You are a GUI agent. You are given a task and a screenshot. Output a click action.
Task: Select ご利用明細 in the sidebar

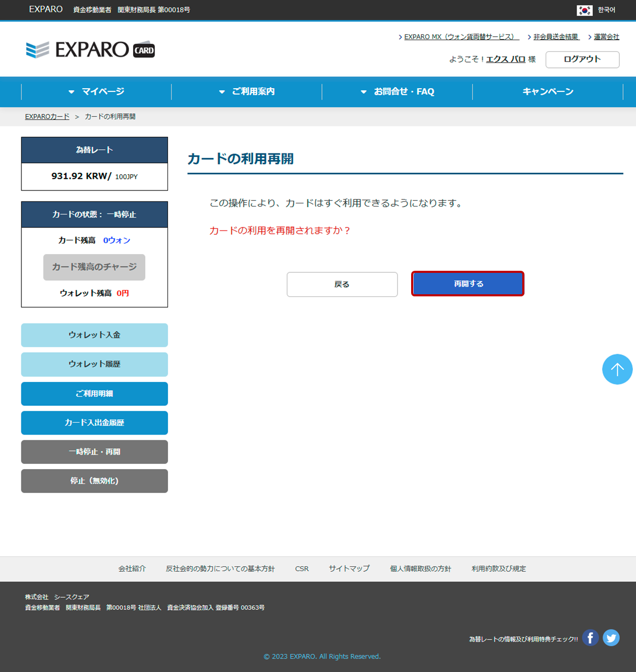(94, 393)
